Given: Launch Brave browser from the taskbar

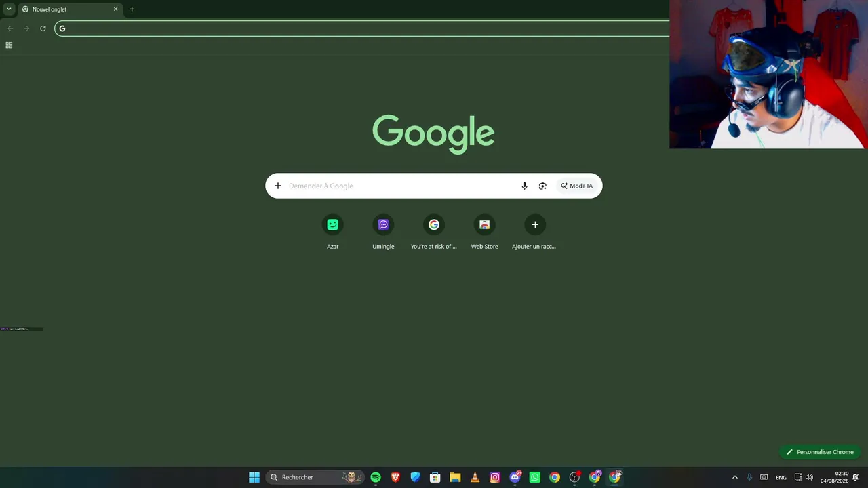Looking at the screenshot, I should click(395, 477).
